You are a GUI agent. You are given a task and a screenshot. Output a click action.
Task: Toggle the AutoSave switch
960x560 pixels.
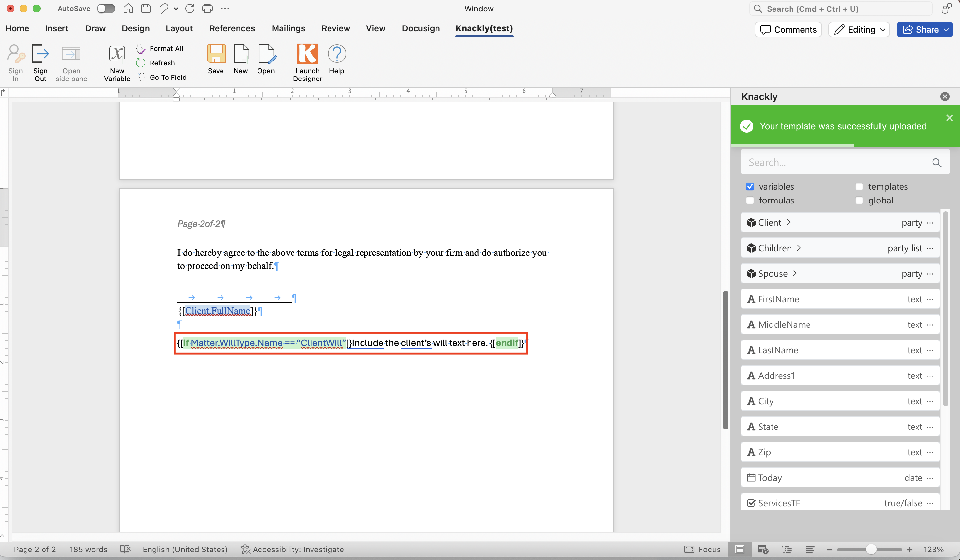pyautogui.click(x=106, y=9)
